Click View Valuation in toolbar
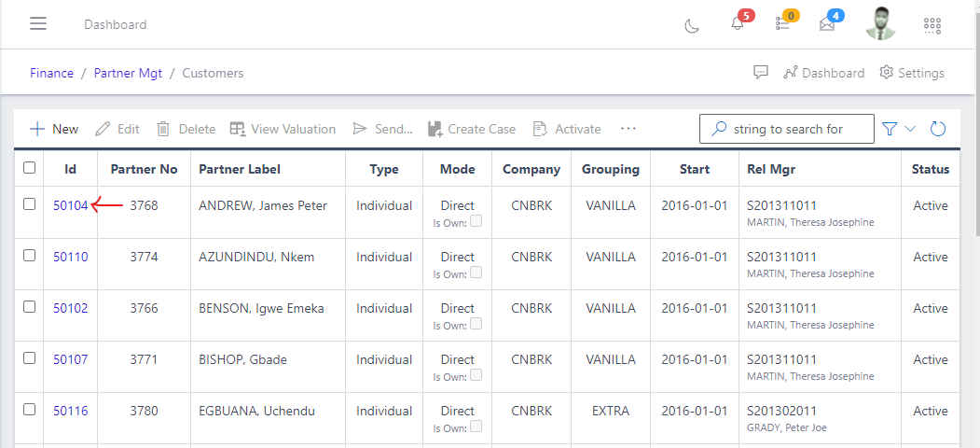The height and width of the screenshot is (448, 980). click(283, 129)
